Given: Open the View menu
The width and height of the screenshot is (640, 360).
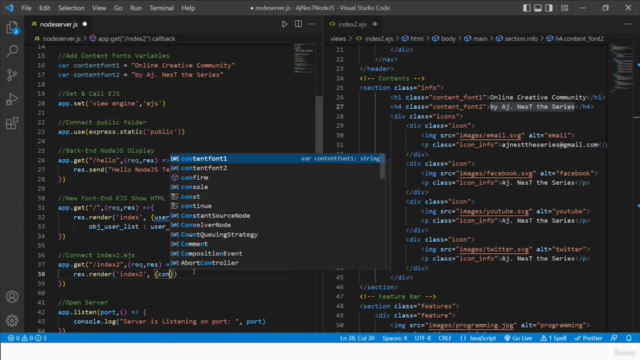Looking at the screenshot, I should pyautogui.click(x=99, y=8).
